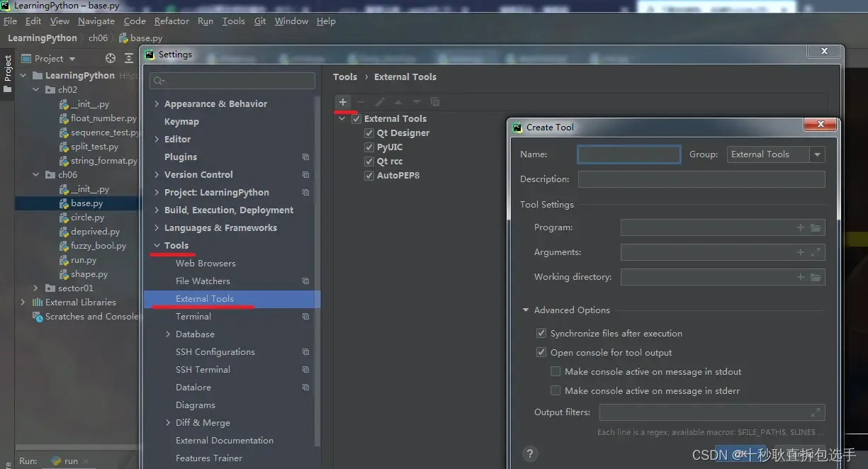Insert macro in Arguments field plus icon
Screen dimensions: 868x469
coord(801,252)
